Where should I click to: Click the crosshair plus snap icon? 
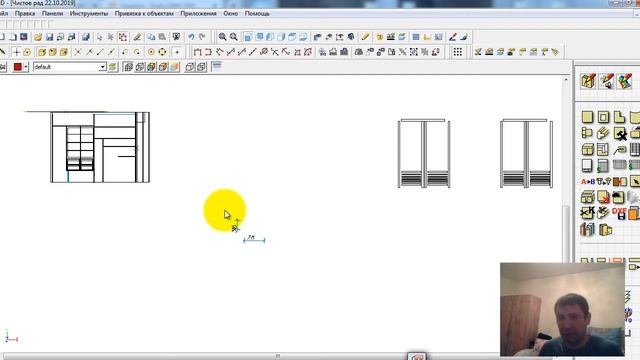click(16, 52)
